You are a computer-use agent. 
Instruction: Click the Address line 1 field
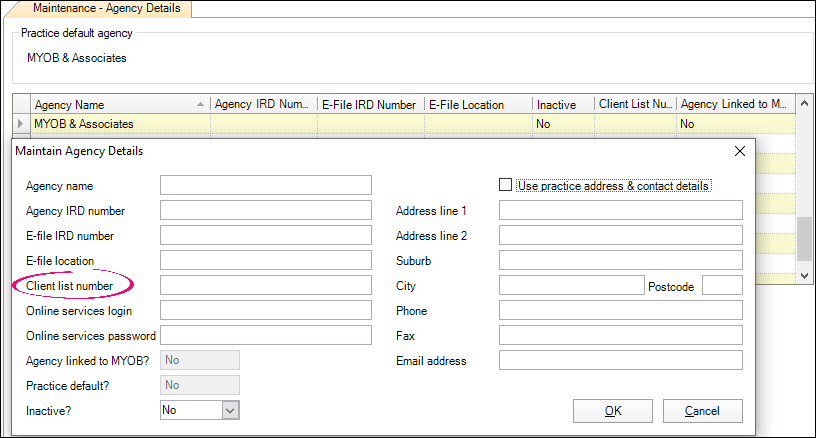[x=620, y=211]
